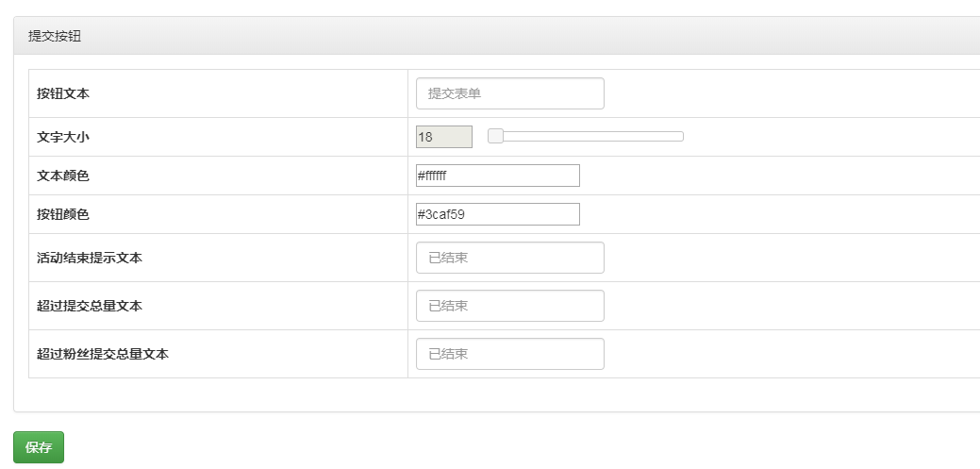Screen dimensions: 980x469
Task: Click the 超过提交总量文本 input field
Action: (510, 306)
